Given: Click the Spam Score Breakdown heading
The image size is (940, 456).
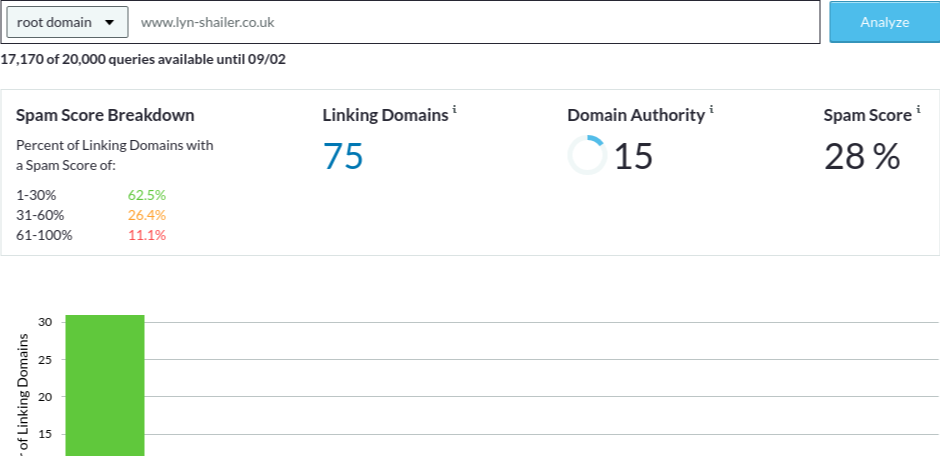Looking at the screenshot, I should click(105, 116).
